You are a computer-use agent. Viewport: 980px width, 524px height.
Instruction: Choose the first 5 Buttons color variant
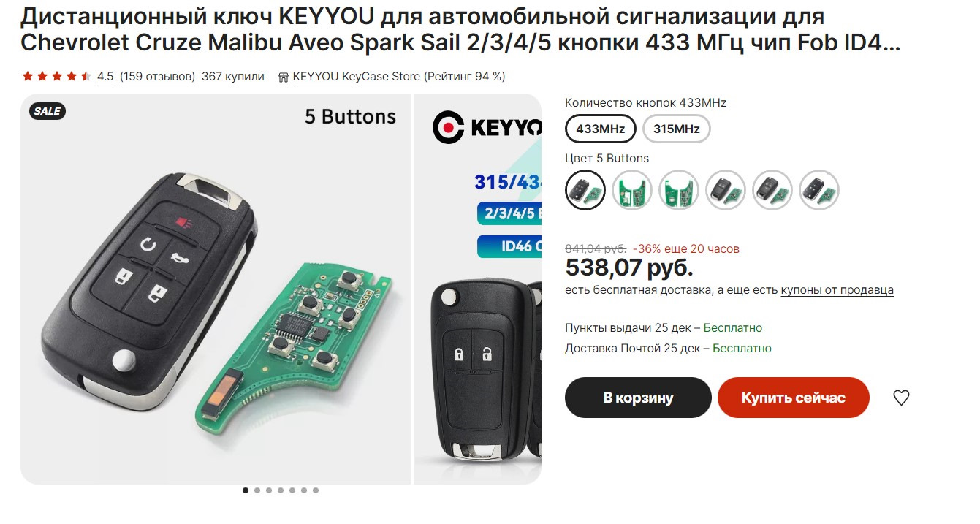point(585,190)
